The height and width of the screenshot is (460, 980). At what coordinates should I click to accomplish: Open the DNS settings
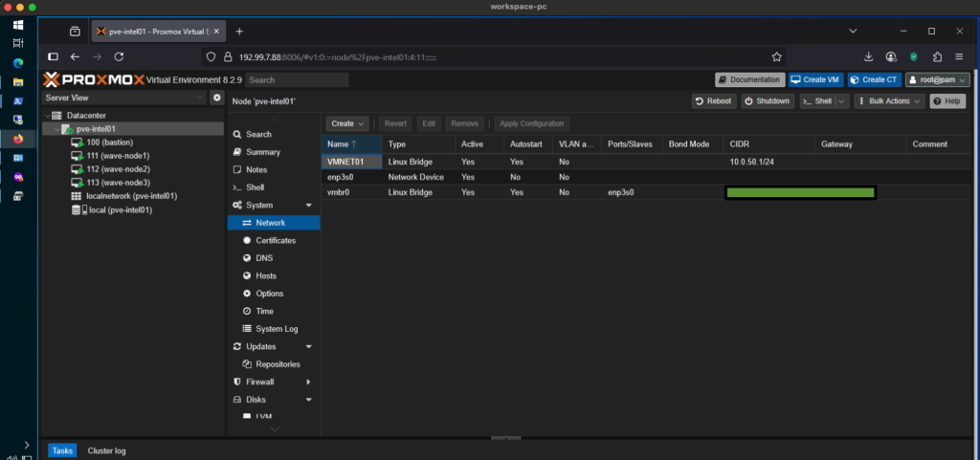(x=274, y=258)
